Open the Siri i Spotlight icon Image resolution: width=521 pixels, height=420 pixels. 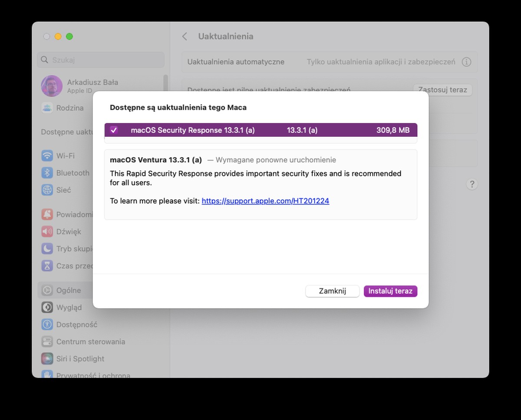[x=47, y=359]
